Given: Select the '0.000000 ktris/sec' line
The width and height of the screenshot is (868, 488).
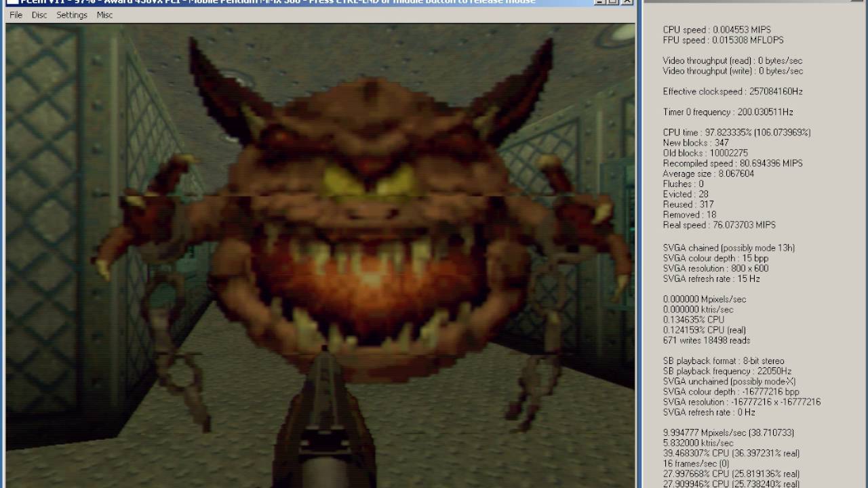Looking at the screenshot, I should click(699, 309).
